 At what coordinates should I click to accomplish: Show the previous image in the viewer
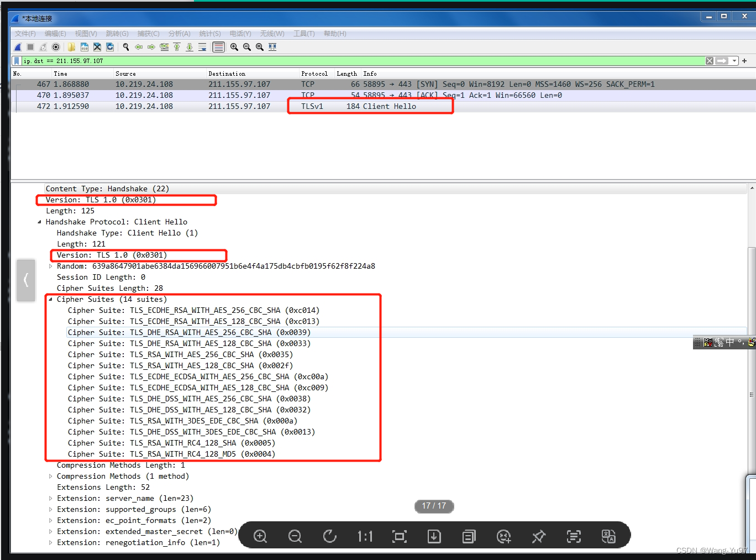click(x=26, y=280)
